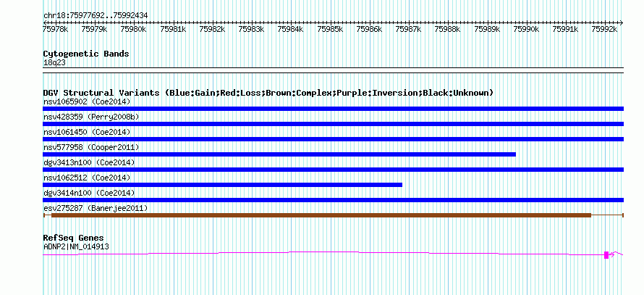Click the 75980k ruler tick label

[133, 29]
